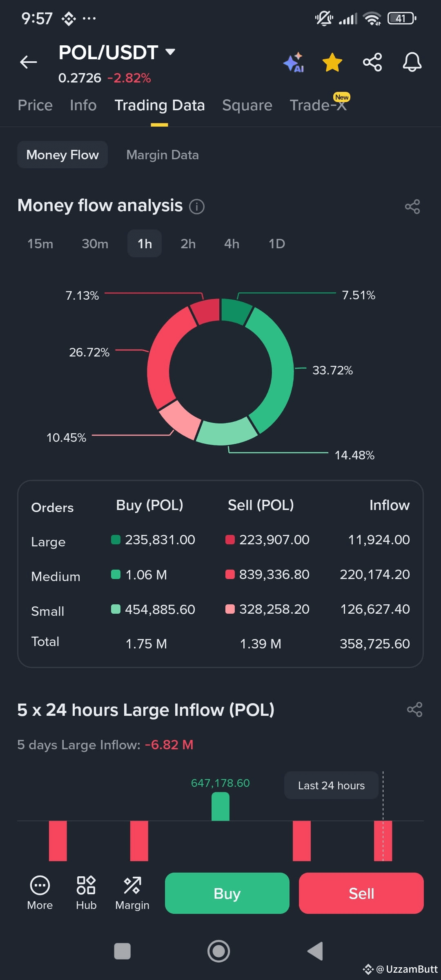The image size is (441, 980).
Task: Open the AI assistant sparkle icon
Action: click(294, 62)
